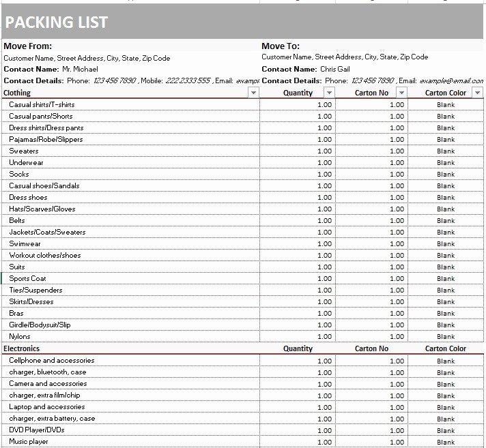Click the DVD Player/DVDs cell
This screenshot has width=486, height=448.
(x=131, y=430)
